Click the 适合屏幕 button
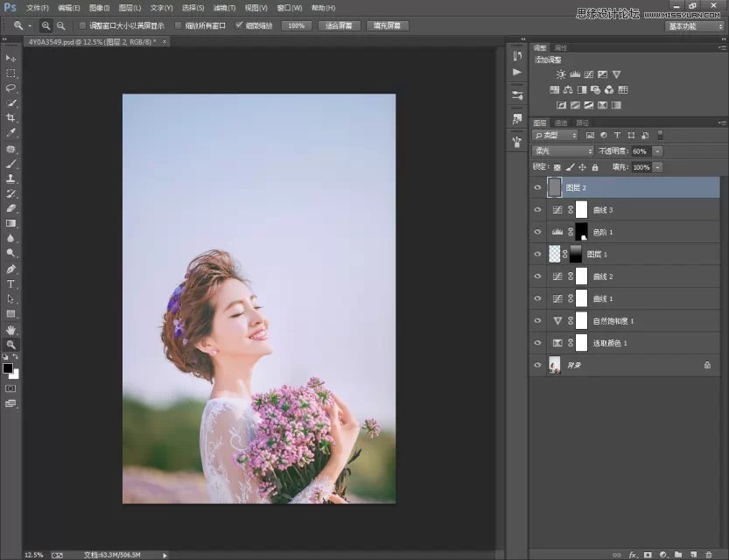Viewport: 729px width, 560px height. point(340,25)
